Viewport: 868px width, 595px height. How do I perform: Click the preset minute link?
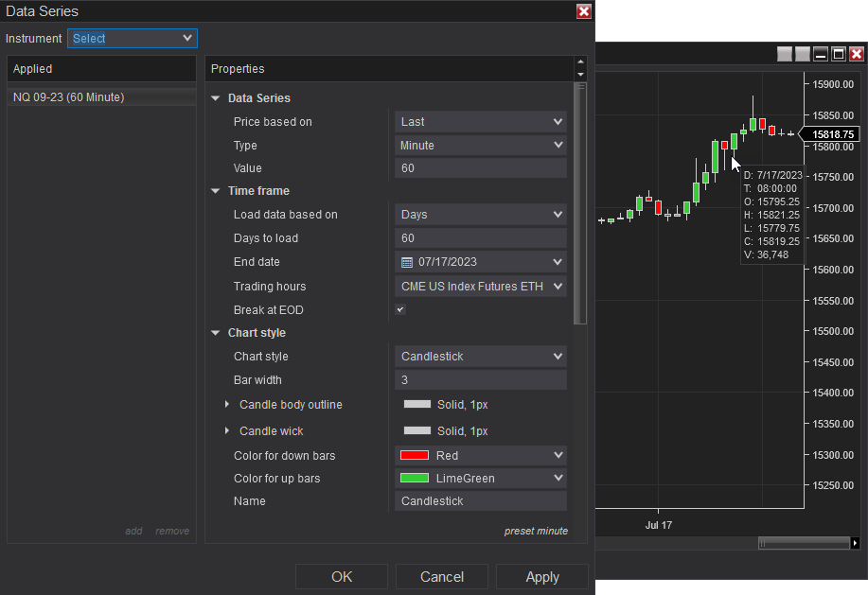pyautogui.click(x=536, y=531)
